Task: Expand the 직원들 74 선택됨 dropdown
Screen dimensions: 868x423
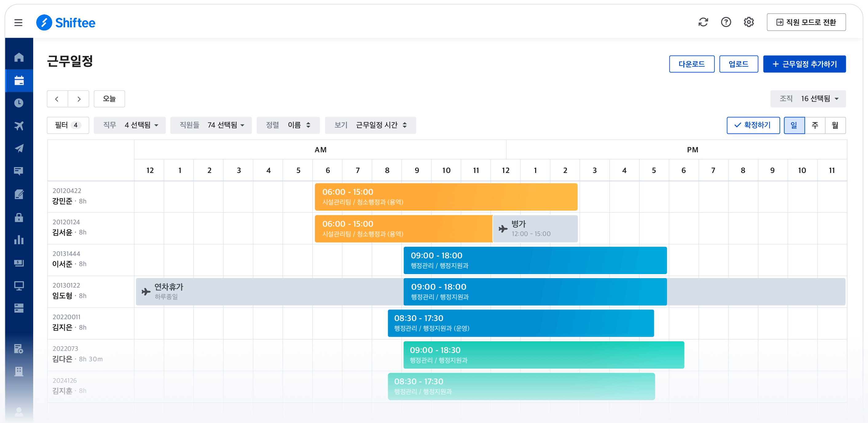Action: point(211,125)
